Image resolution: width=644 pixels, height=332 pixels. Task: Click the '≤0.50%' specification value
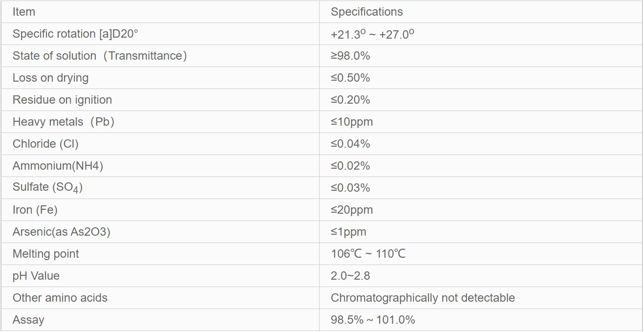[350, 78]
